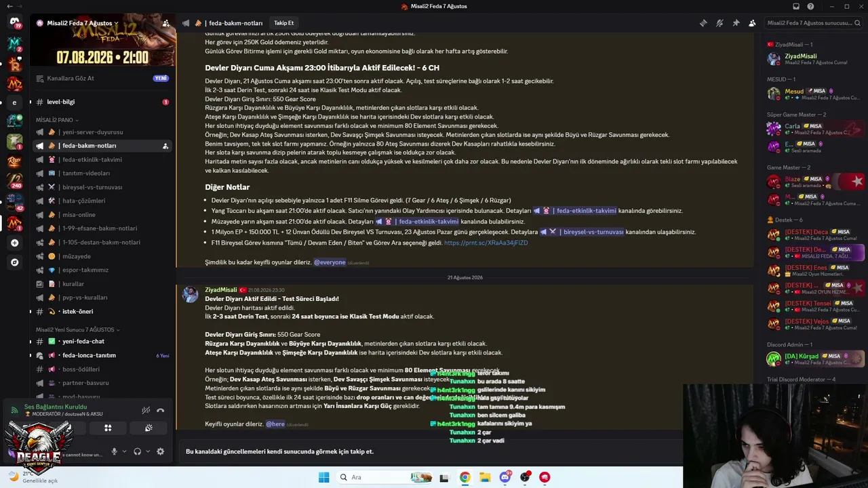
Task: Collapse Misali2 Yeni Sunucu 7 AĞUSTOS category
Action: tap(77, 329)
